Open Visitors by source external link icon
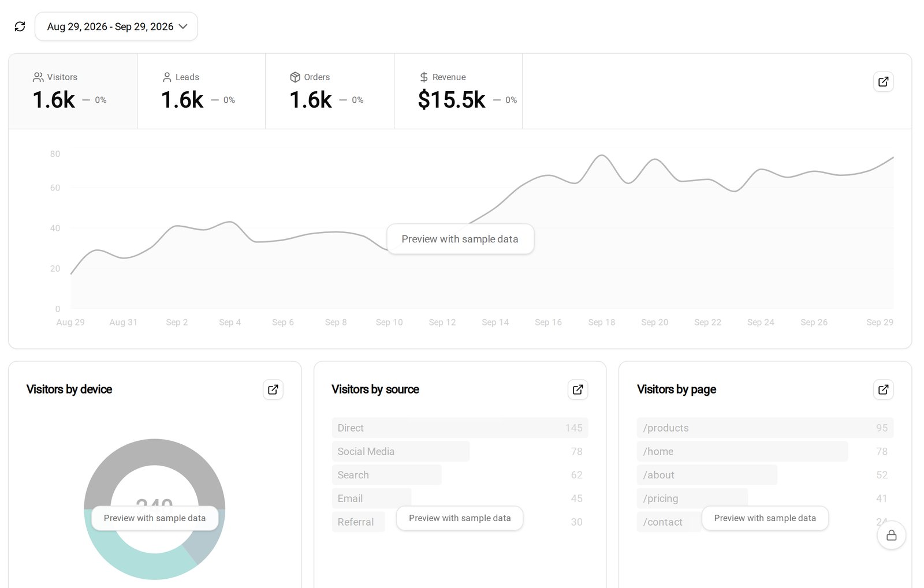 [x=578, y=389]
